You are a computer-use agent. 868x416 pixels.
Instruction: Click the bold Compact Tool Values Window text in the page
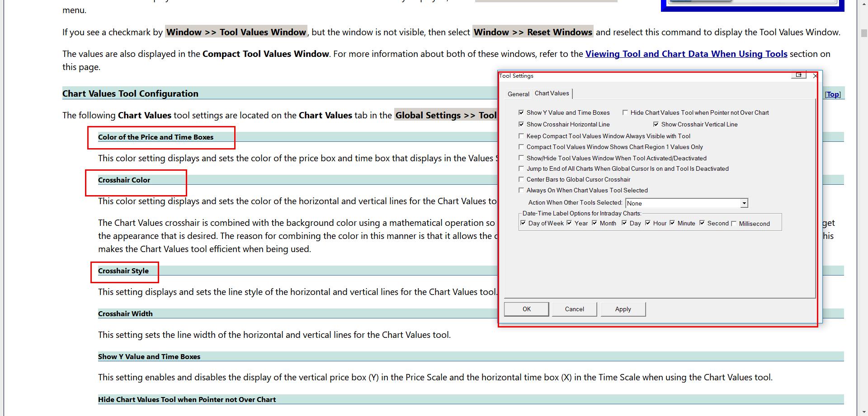tap(266, 54)
